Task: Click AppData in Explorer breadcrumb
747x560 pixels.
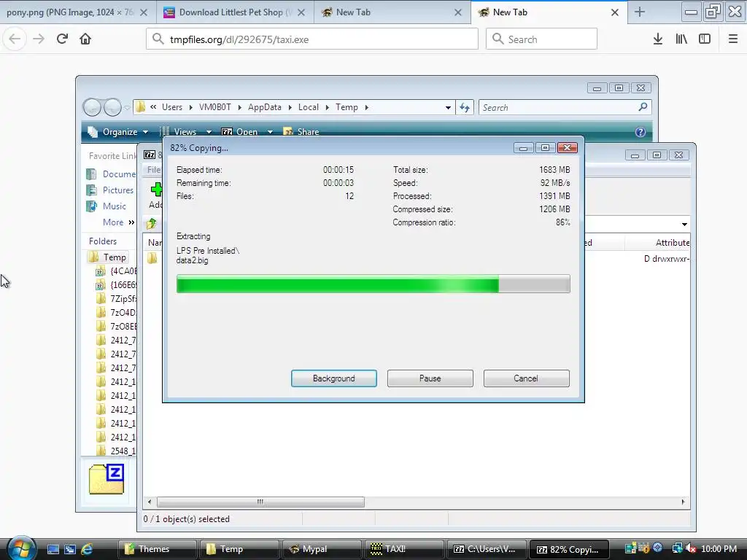Action: 264,107
